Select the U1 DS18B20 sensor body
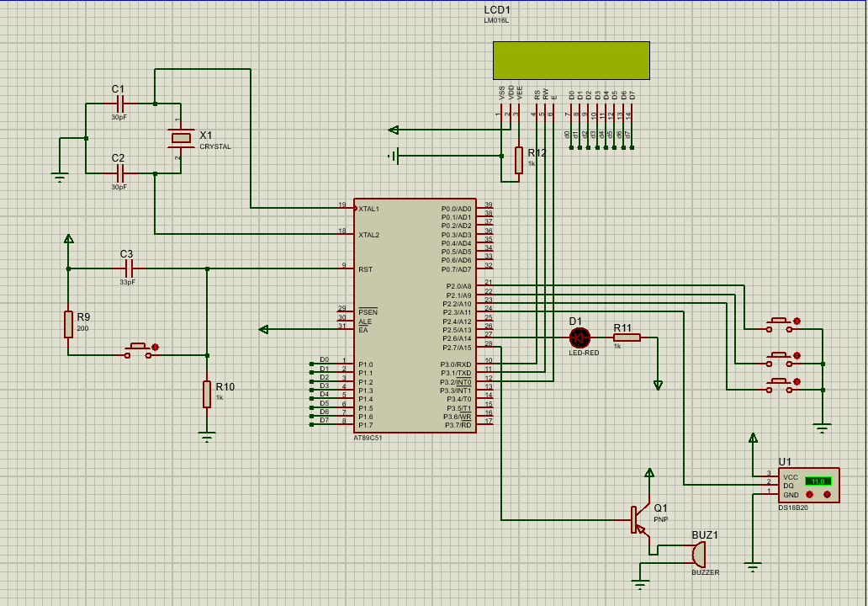The image size is (868, 606). [809, 486]
